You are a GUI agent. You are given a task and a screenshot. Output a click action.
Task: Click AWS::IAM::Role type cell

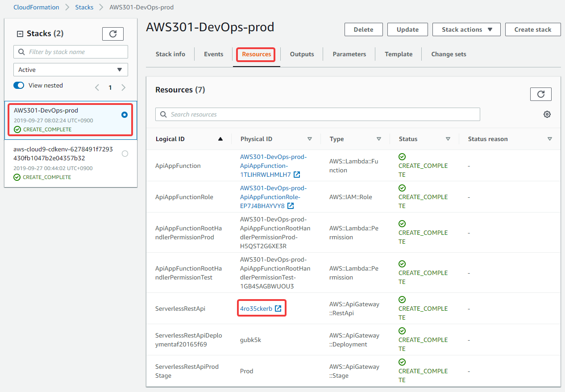pyautogui.click(x=351, y=197)
